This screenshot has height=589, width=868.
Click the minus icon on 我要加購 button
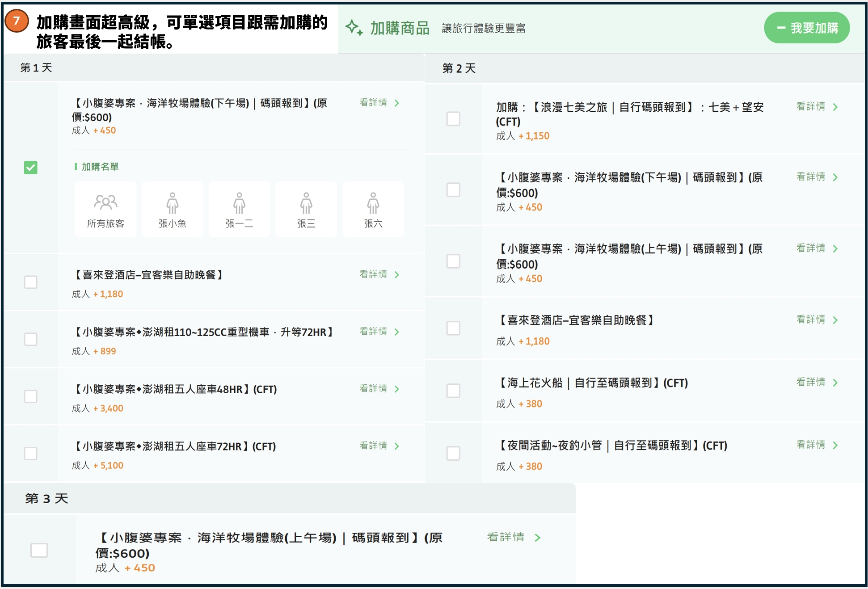(780, 27)
